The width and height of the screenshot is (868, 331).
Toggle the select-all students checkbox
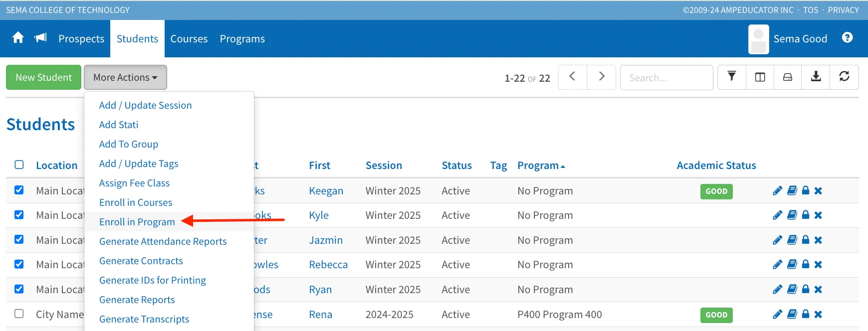point(19,165)
